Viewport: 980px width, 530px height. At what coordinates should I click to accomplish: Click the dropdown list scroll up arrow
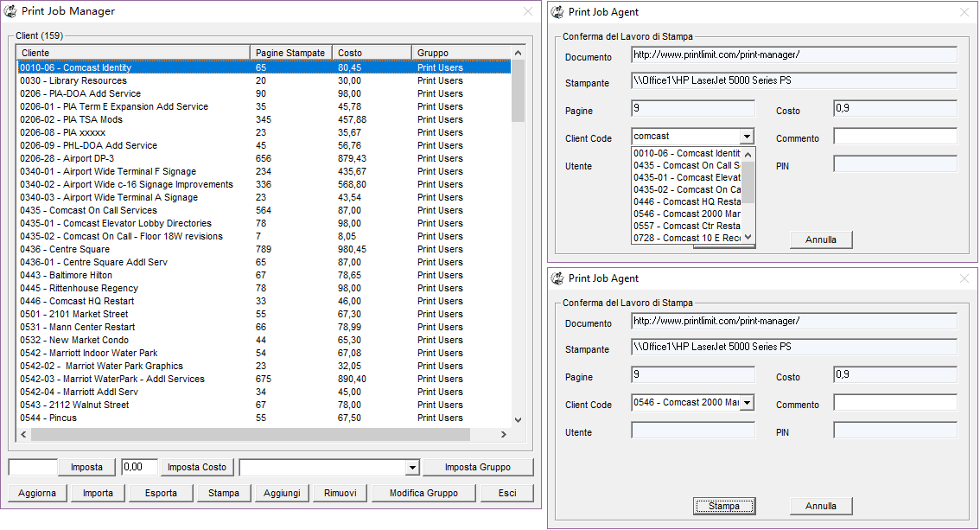pos(748,154)
